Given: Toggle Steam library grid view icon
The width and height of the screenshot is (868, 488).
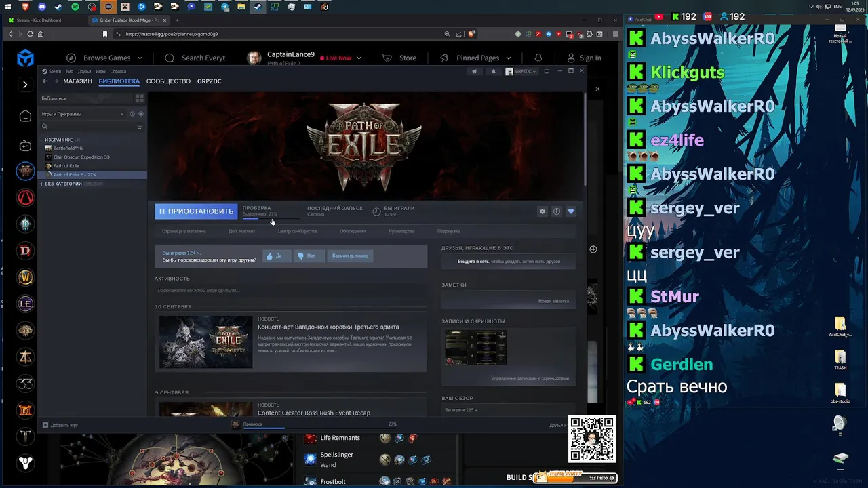Looking at the screenshot, I should [140, 98].
